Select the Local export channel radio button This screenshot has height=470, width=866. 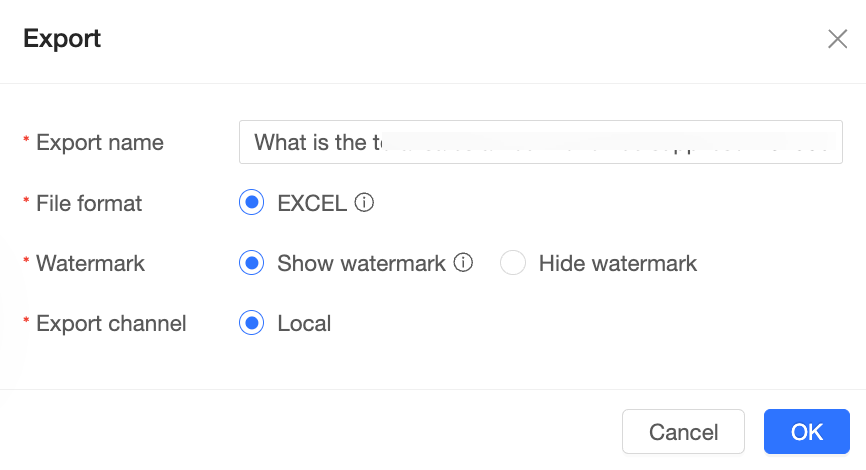[x=252, y=324]
